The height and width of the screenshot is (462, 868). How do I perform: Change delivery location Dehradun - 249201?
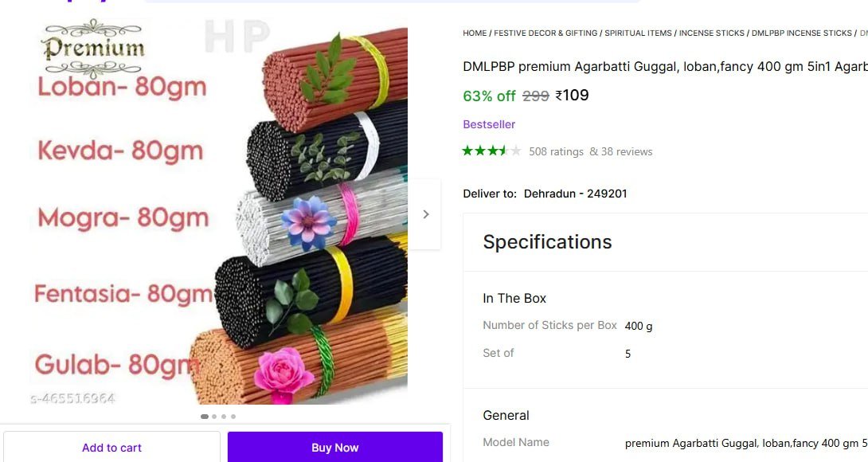pyautogui.click(x=575, y=194)
